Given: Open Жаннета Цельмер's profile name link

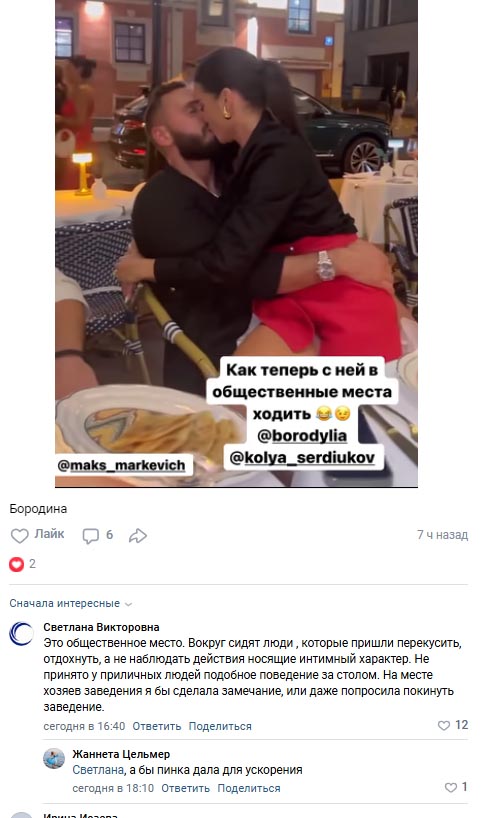Looking at the screenshot, I should coord(121,754).
